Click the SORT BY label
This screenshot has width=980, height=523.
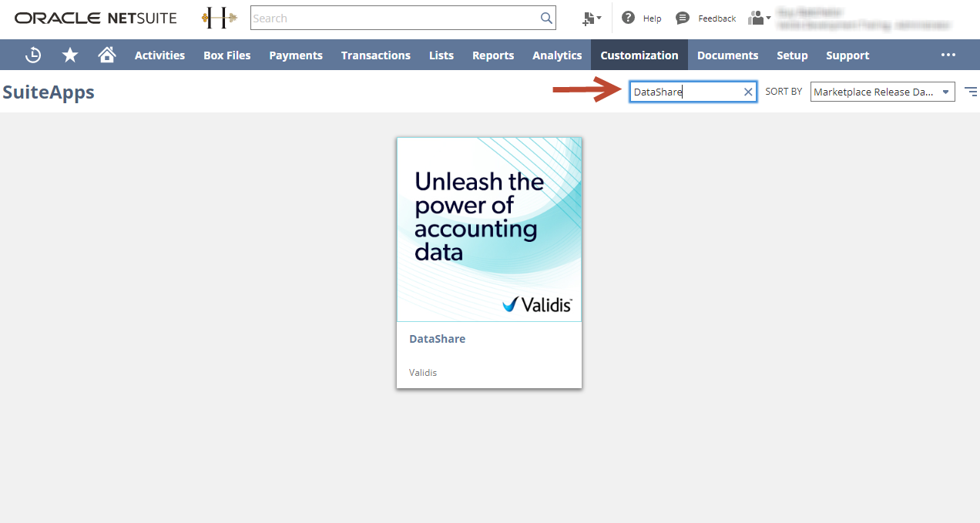tap(784, 92)
